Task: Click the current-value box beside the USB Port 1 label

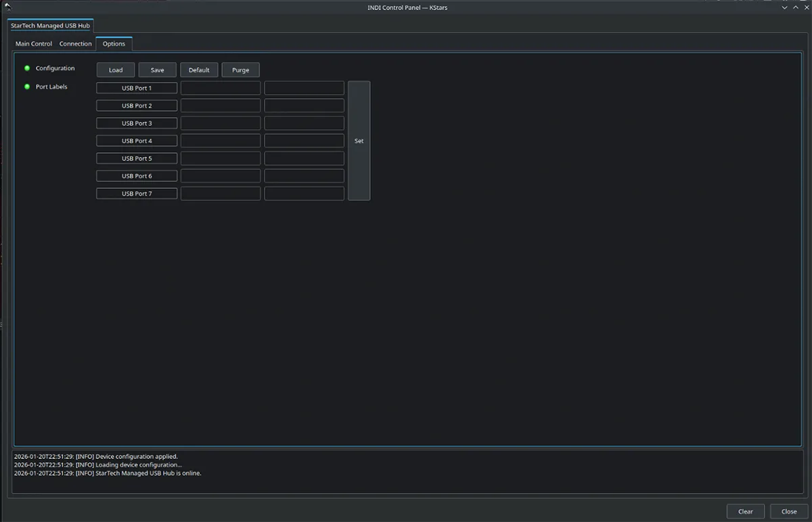Action: [x=221, y=88]
